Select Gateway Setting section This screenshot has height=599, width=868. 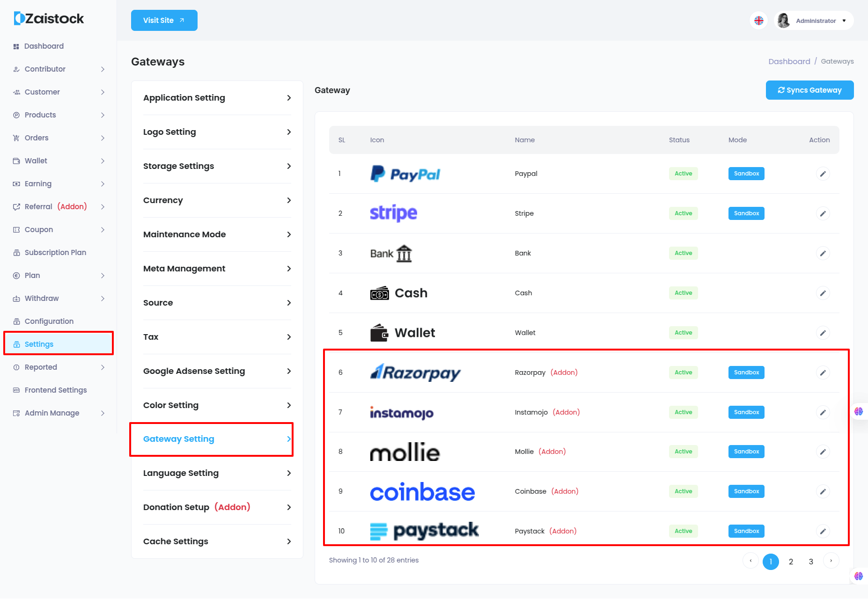coord(217,439)
